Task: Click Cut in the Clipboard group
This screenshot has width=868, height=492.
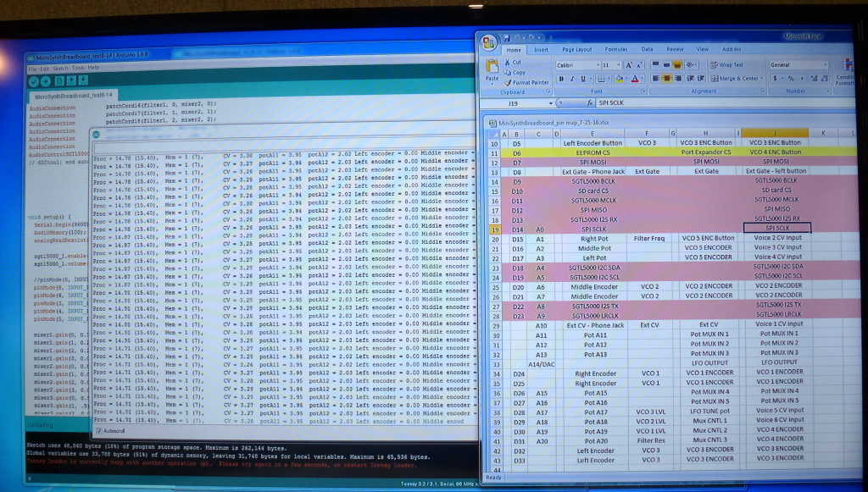Action: [x=513, y=63]
